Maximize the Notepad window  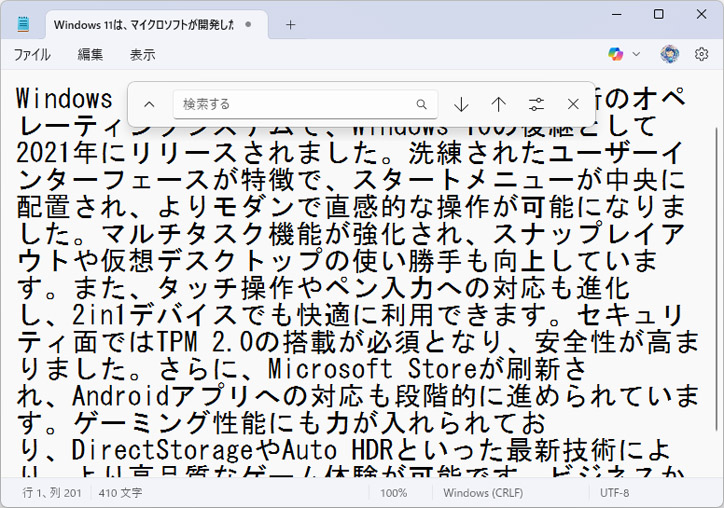[659, 14]
